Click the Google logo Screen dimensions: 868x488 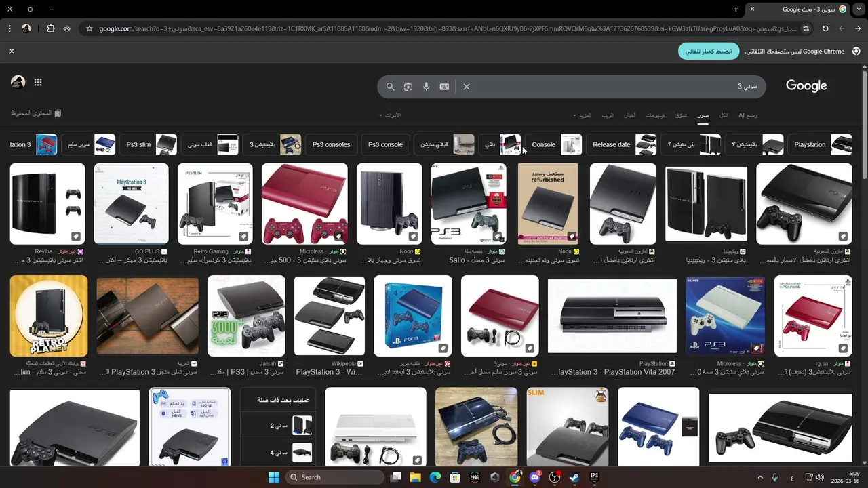(x=806, y=86)
